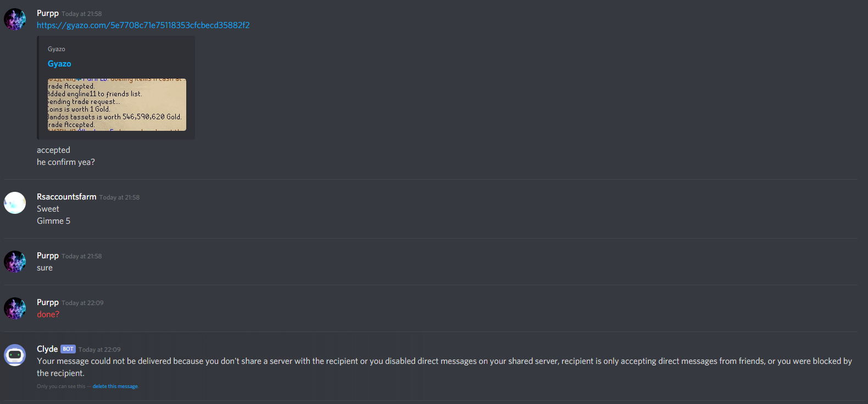This screenshot has width=868, height=404.
Task: Click Purpp's avatar next to 'done?'
Action: click(15, 308)
